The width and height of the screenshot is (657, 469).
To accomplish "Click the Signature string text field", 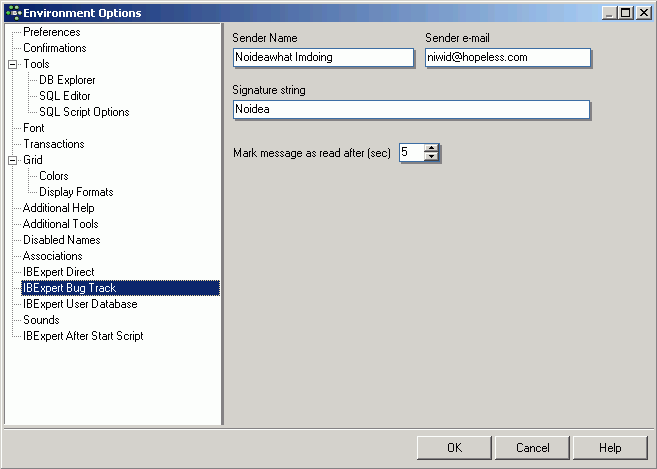I will pos(410,110).
